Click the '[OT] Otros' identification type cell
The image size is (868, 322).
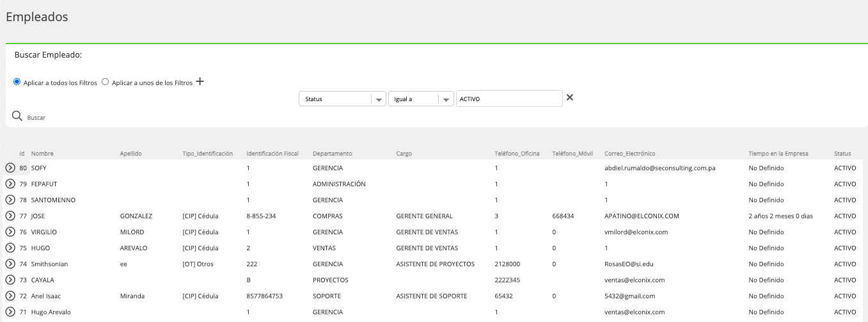tap(198, 264)
